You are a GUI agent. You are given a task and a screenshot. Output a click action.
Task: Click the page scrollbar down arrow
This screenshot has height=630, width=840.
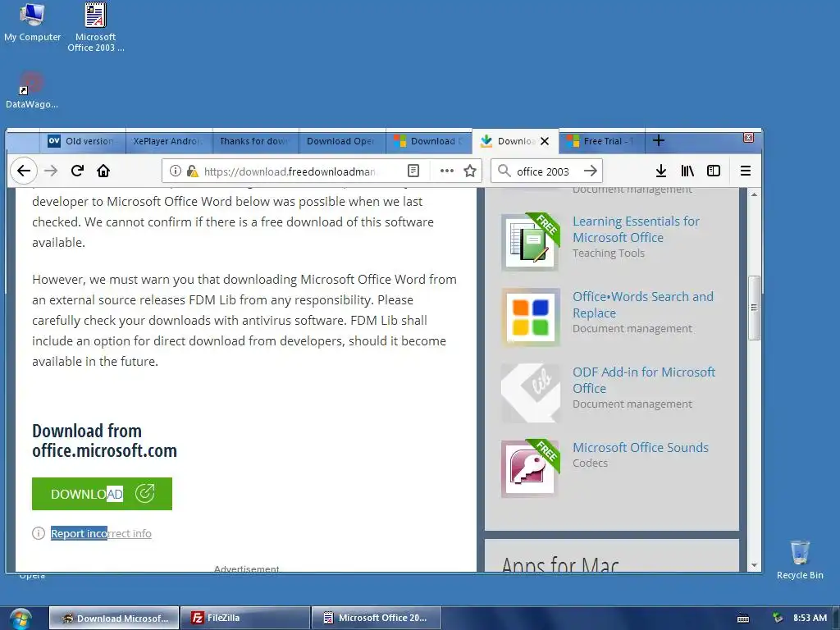[x=755, y=565]
